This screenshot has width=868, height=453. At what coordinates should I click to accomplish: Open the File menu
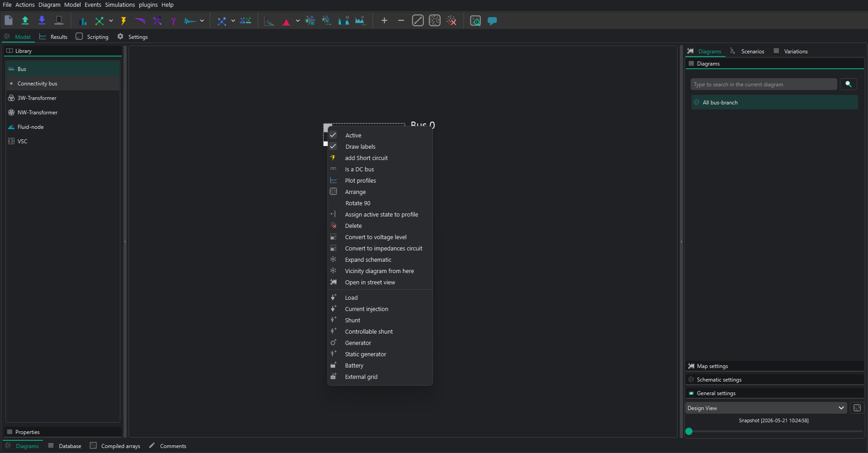pos(7,5)
